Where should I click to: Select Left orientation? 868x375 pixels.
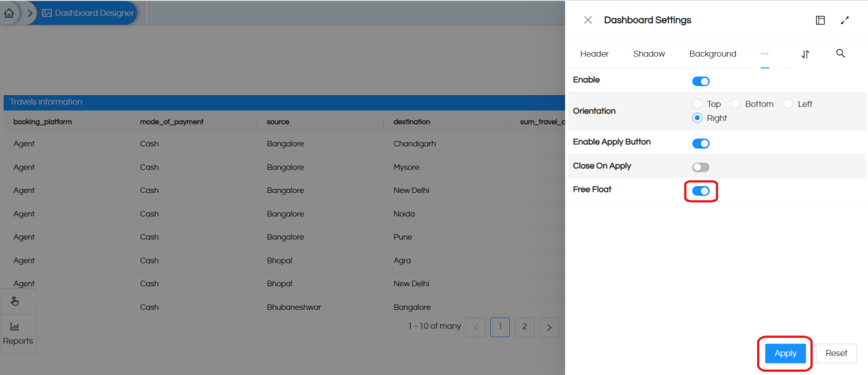point(788,104)
